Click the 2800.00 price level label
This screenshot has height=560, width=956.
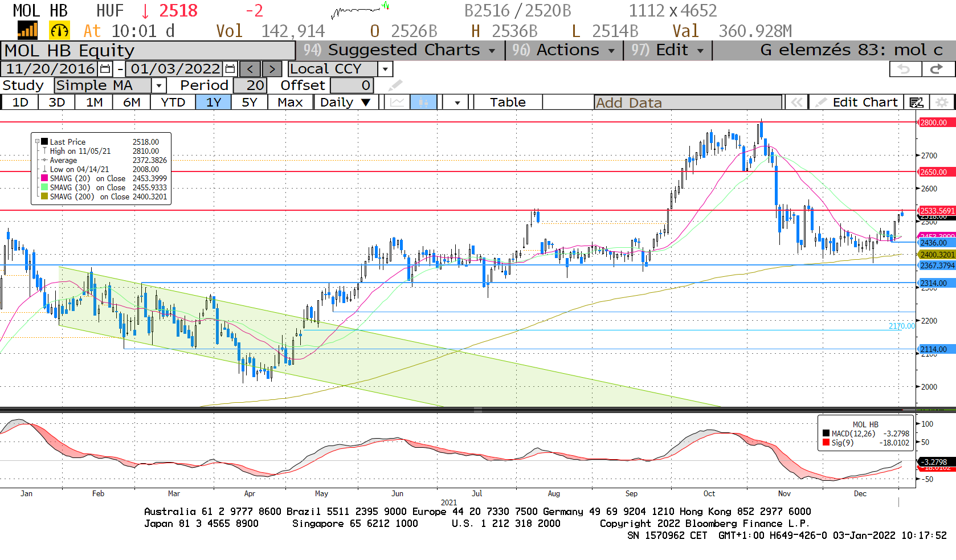[937, 122]
